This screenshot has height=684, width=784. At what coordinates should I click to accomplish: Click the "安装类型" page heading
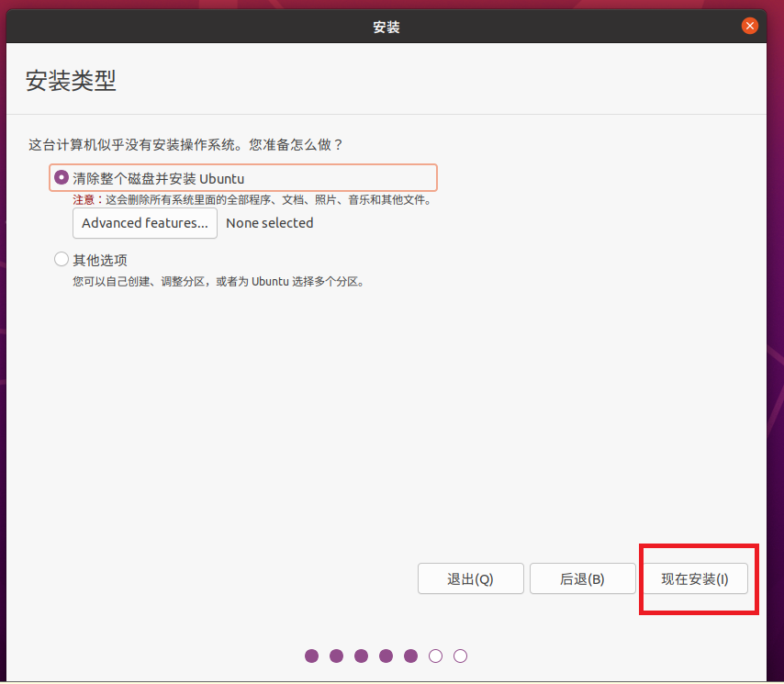[71, 81]
